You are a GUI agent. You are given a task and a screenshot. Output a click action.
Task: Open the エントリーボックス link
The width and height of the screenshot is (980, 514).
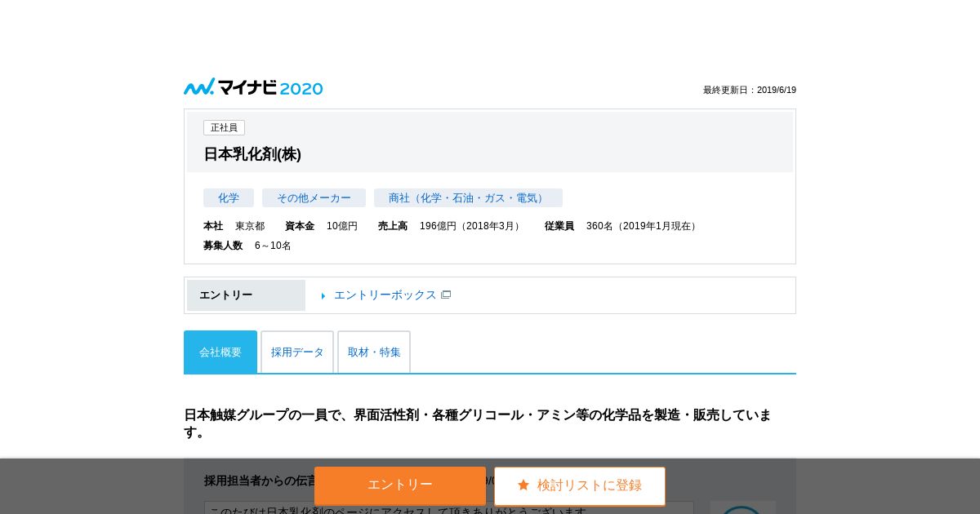[385, 295]
